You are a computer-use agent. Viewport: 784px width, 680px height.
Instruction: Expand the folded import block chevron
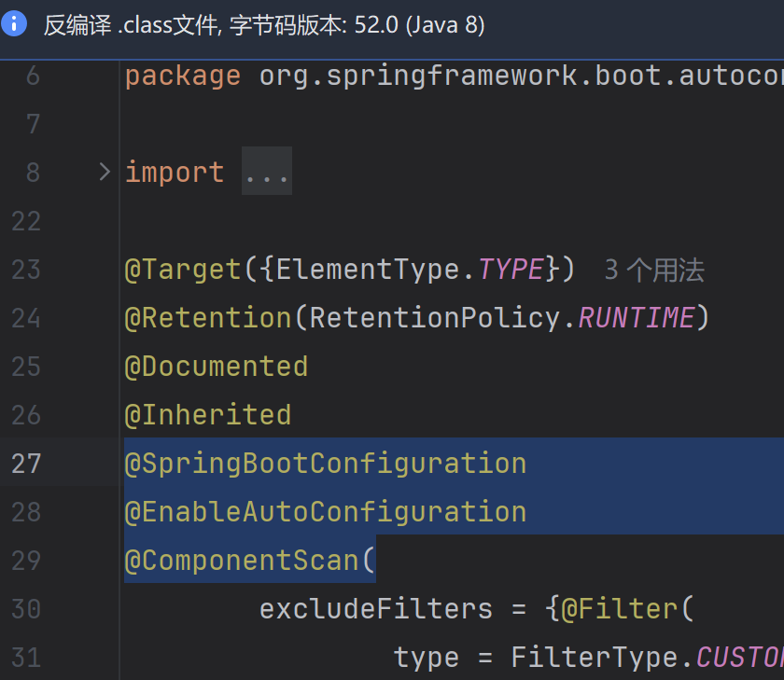[105, 172]
